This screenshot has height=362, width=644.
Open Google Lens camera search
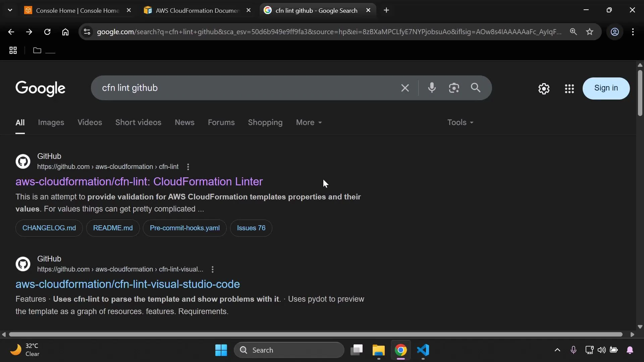[454, 88]
